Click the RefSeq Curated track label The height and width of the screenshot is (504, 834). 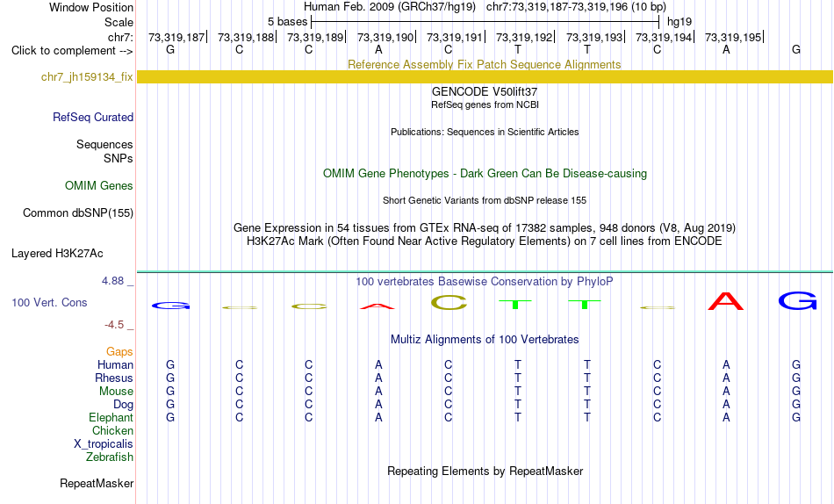(x=93, y=117)
